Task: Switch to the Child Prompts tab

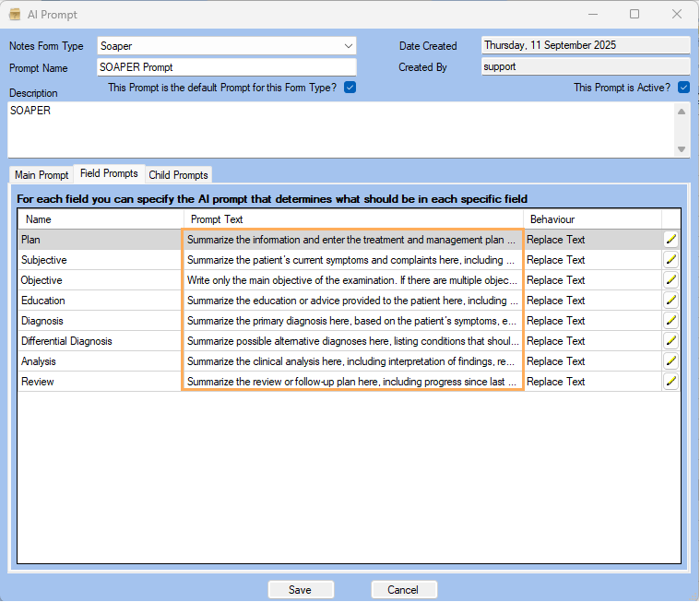Action: pos(178,175)
